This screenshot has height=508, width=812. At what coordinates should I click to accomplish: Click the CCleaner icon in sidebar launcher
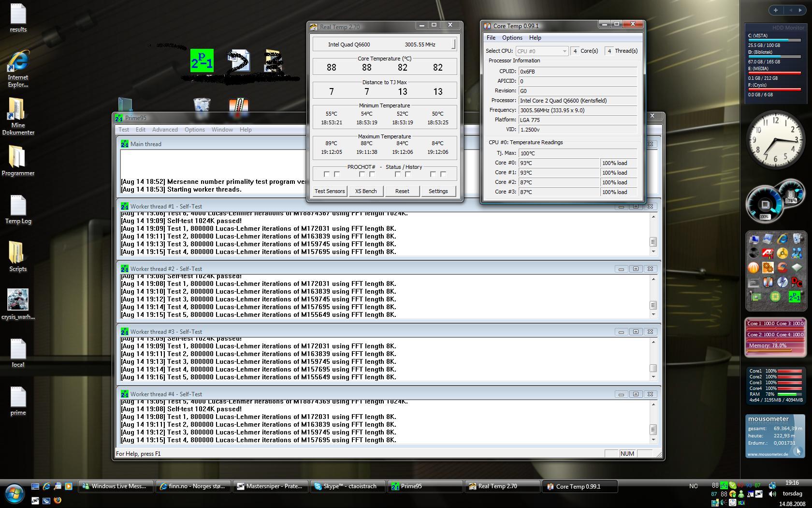pyautogui.click(x=782, y=268)
